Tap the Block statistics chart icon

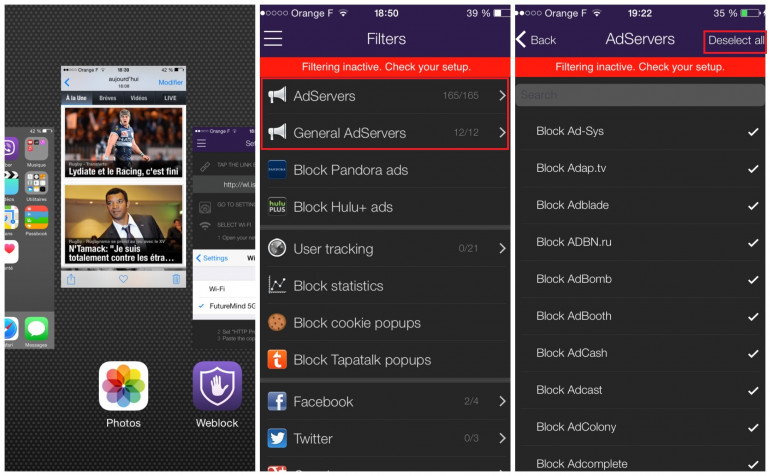coord(277,286)
